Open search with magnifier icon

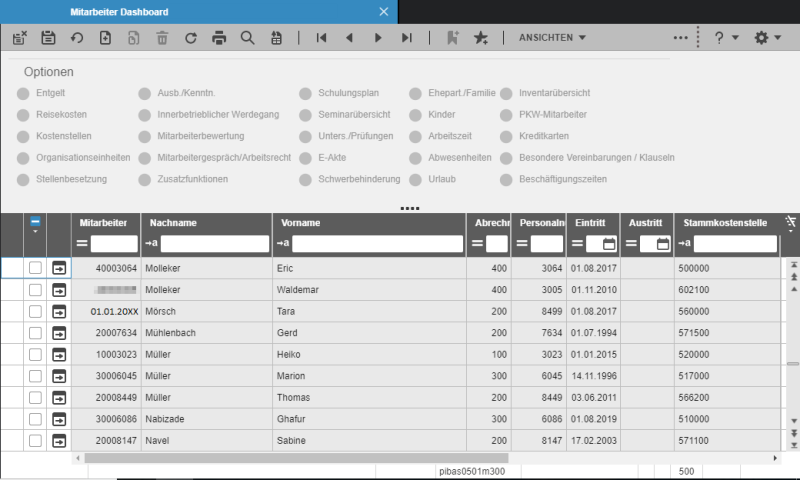[x=247, y=38]
